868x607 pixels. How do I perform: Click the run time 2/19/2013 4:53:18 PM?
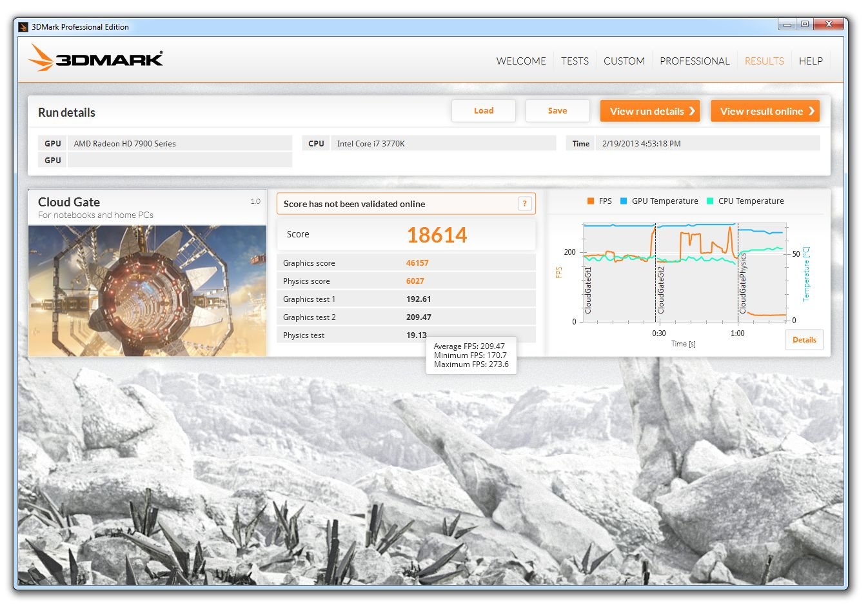coord(642,144)
